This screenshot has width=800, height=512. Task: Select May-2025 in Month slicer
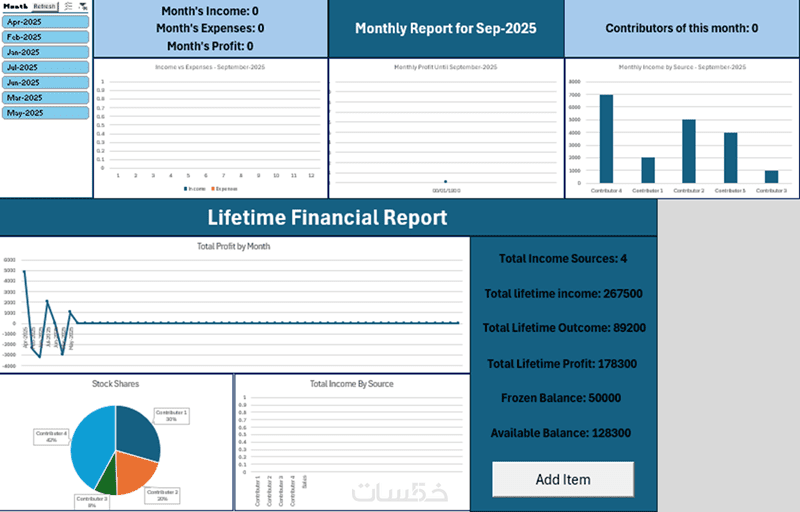45,113
